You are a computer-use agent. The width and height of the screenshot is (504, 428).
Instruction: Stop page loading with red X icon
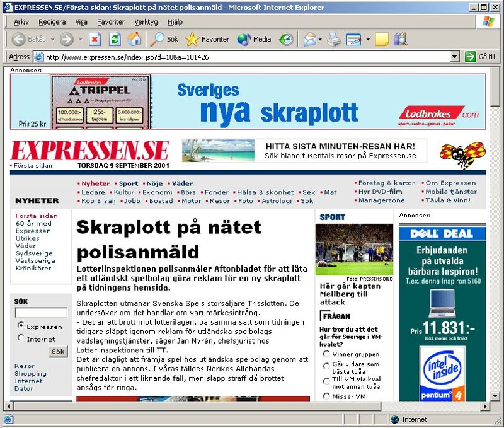point(94,40)
